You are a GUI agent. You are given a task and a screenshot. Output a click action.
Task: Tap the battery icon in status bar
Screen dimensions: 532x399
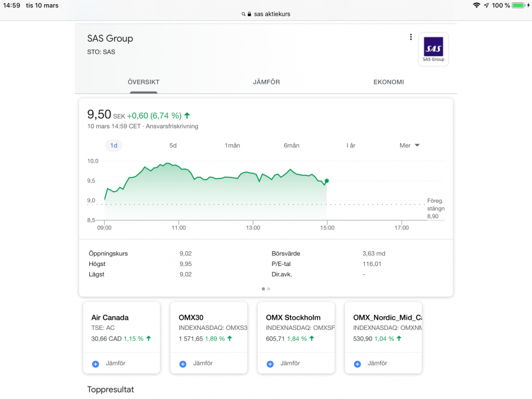(x=518, y=5)
